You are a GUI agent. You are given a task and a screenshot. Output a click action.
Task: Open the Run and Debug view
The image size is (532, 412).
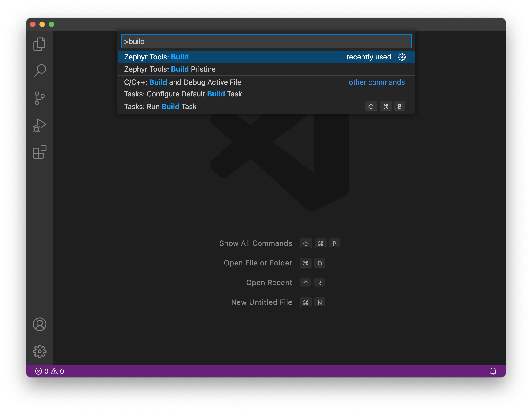click(x=40, y=125)
